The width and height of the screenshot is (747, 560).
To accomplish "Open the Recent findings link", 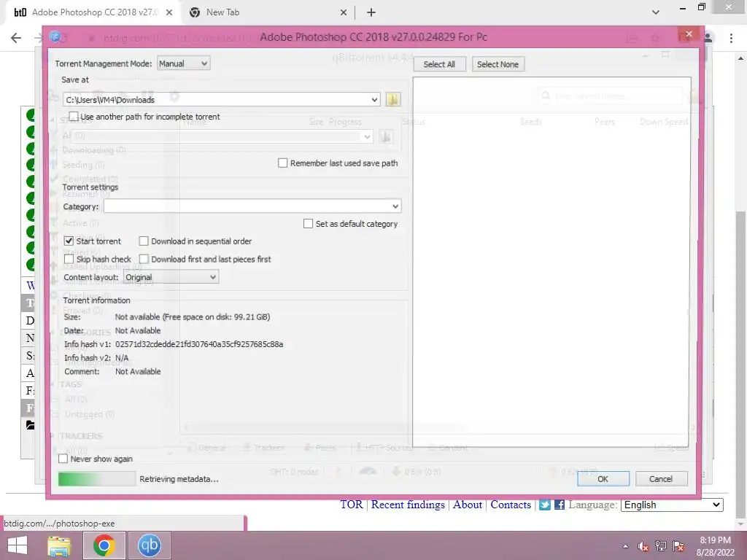I will pyautogui.click(x=408, y=505).
